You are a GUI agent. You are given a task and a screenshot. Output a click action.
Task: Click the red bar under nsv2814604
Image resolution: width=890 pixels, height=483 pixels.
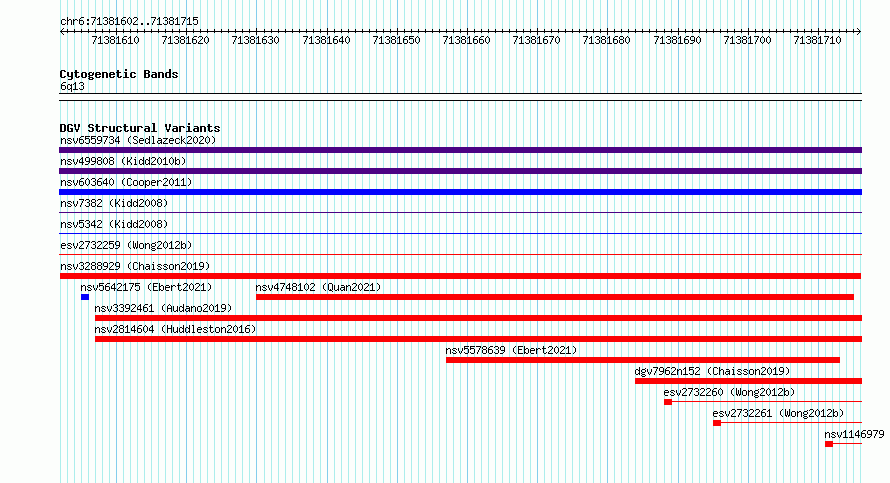point(478,339)
